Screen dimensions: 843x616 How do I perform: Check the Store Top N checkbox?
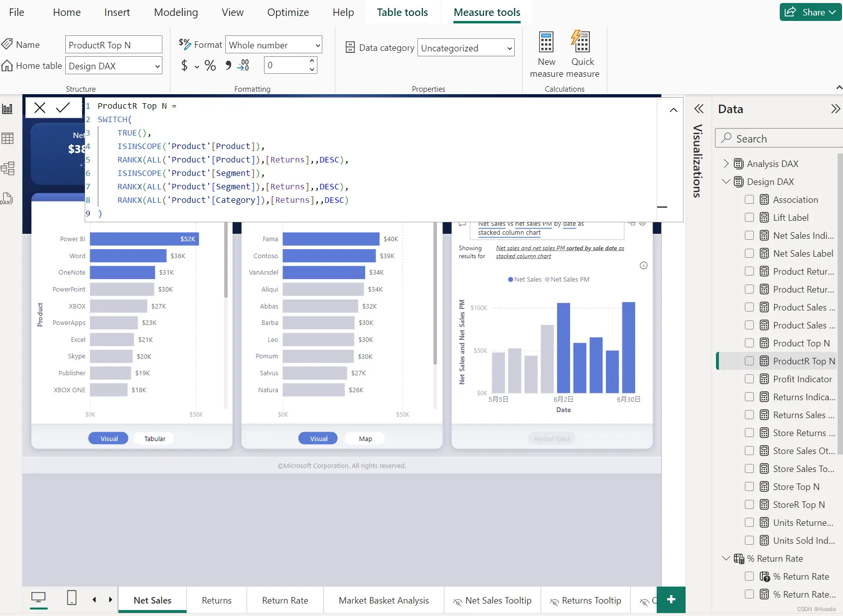pos(749,486)
